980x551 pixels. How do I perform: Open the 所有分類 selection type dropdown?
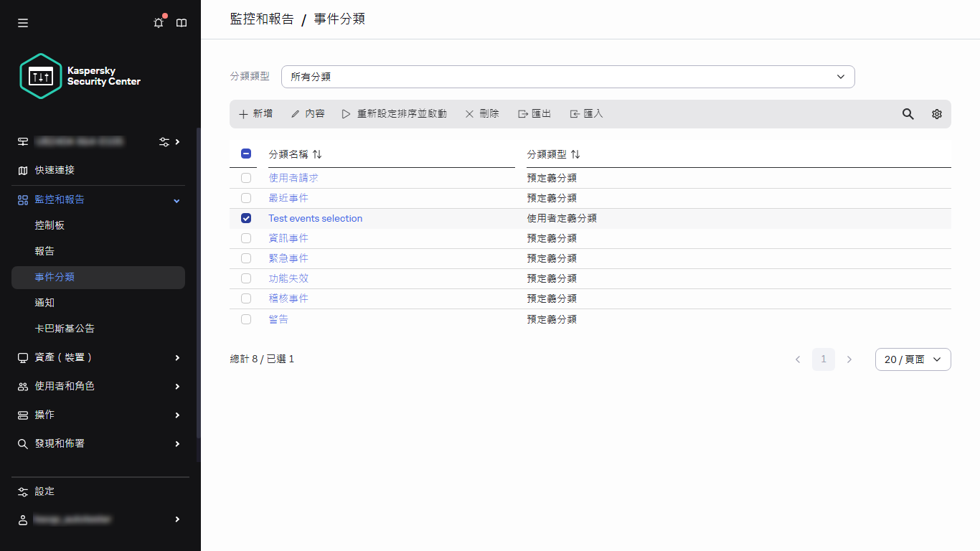tap(568, 76)
